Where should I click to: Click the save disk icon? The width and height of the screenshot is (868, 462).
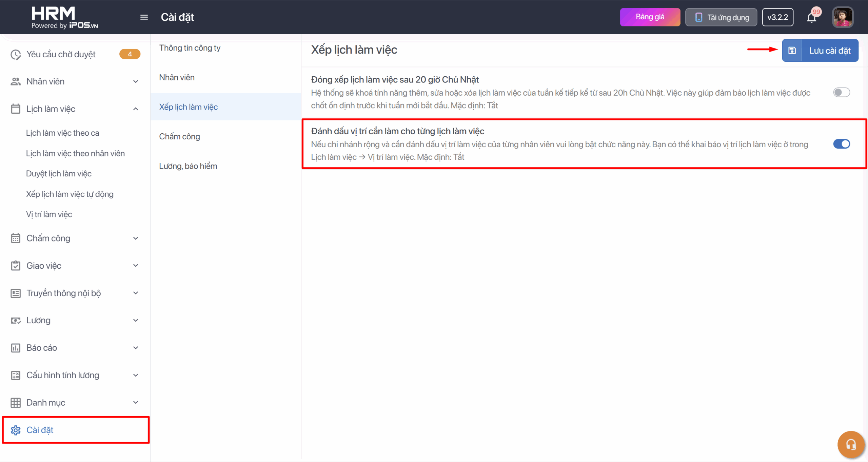(x=792, y=51)
